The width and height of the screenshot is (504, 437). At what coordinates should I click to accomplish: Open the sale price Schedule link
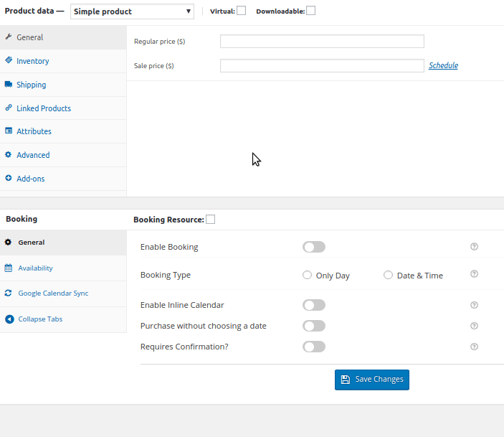click(443, 65)
